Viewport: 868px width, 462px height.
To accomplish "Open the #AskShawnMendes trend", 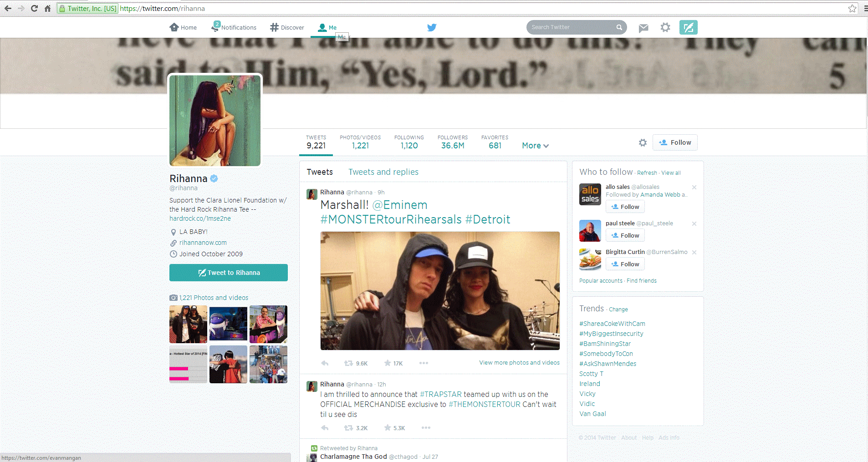I will pos(608,364).
